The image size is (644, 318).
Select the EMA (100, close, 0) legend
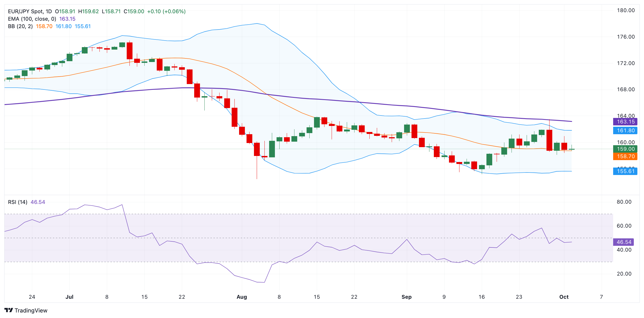(32, 19)
